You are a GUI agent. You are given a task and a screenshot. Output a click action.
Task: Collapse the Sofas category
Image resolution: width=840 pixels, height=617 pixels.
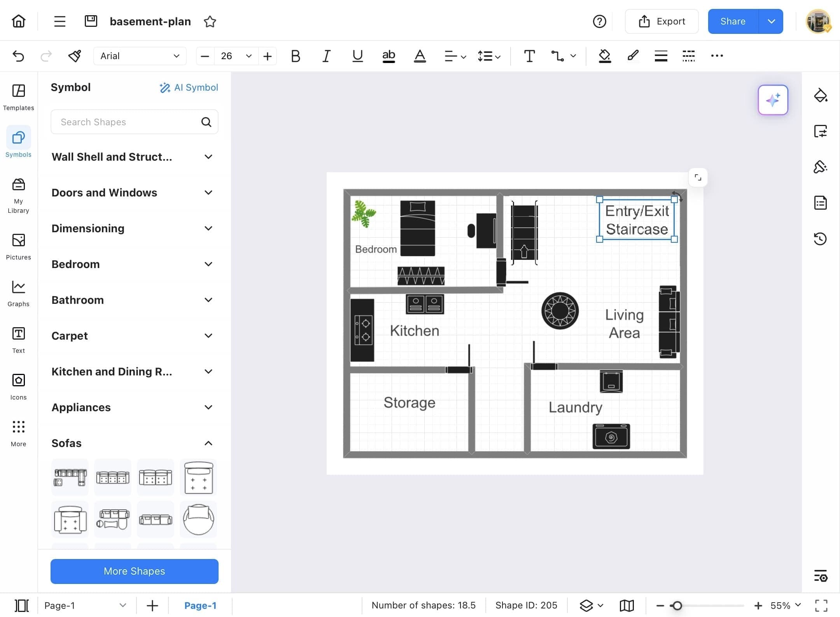[208, 443]
